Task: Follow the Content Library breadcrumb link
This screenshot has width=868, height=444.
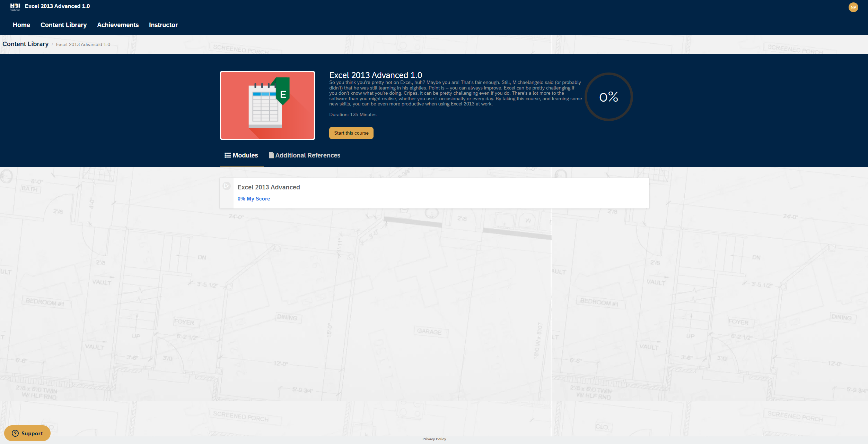Action: (x=25, y=44)
